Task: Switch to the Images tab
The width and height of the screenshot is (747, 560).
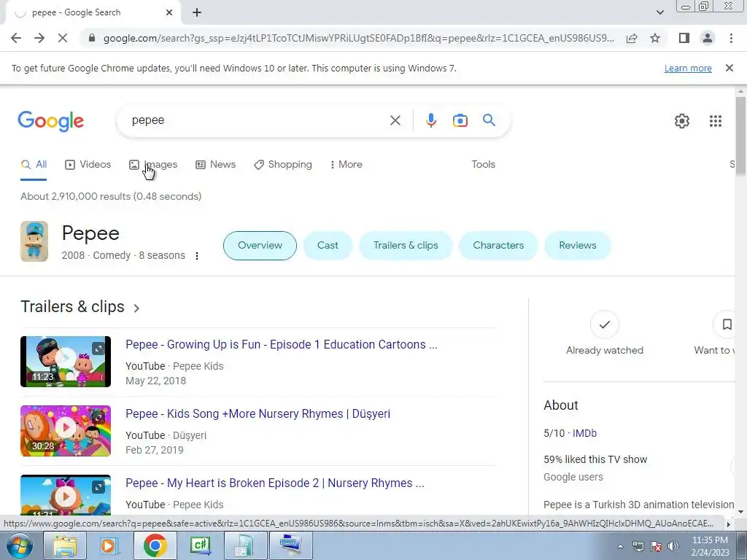Action: pyautogui.click(x=153, y=165)
